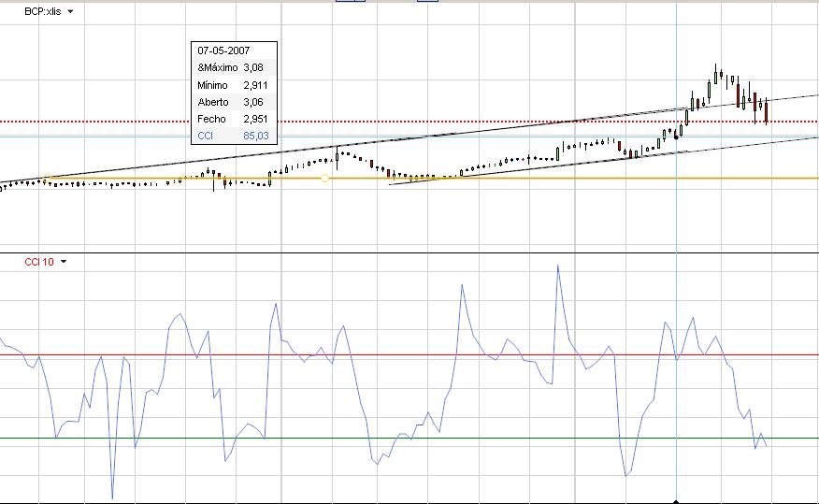Select the Mínimo value 2,911

pos(255,85)
